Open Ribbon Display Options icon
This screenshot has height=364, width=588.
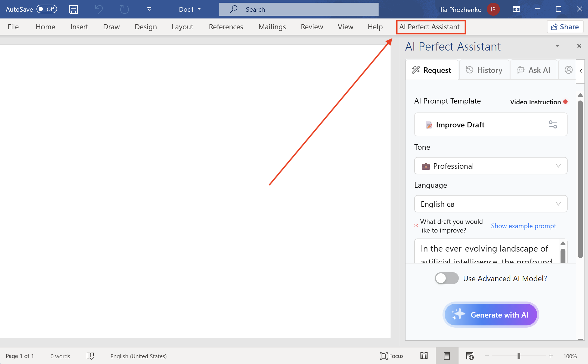(x=516, y=9)
